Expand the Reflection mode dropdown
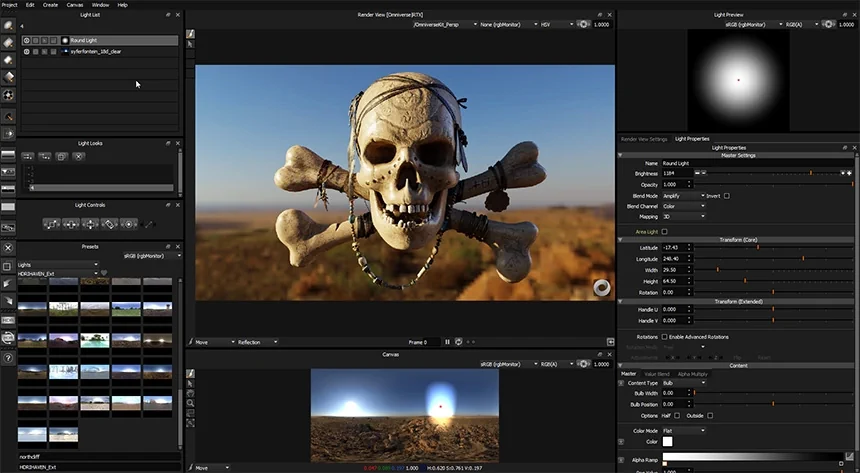The image size is (860, 473). click(257, 342)
